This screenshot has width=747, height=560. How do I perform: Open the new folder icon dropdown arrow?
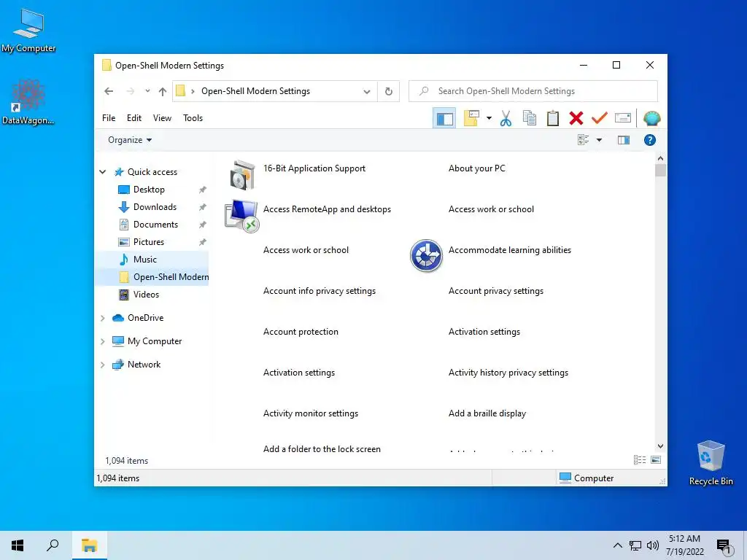tap(489, 118)
